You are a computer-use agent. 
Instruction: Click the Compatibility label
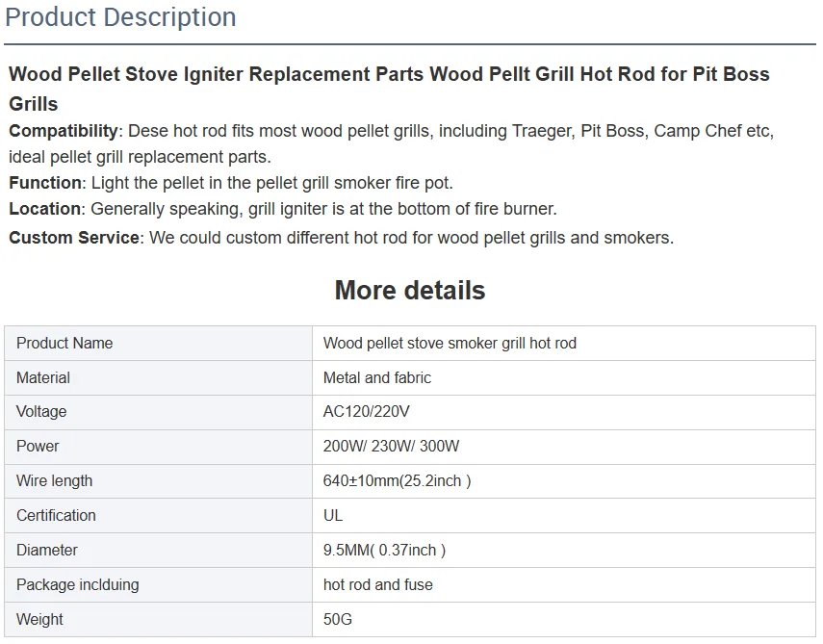click(64, 131)
